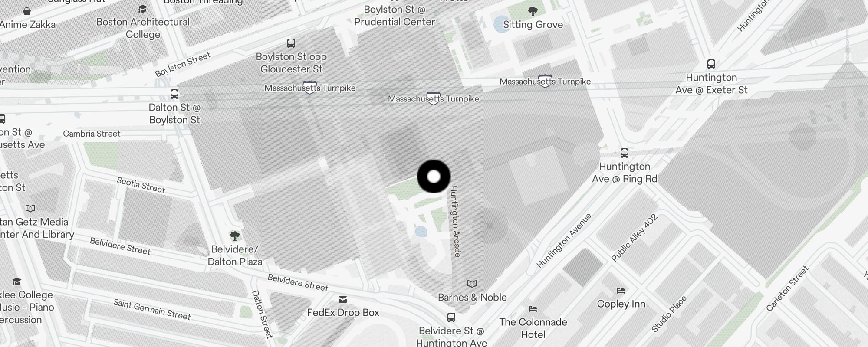Click the Anime Zakka shopping bag icon

(27, 11)
